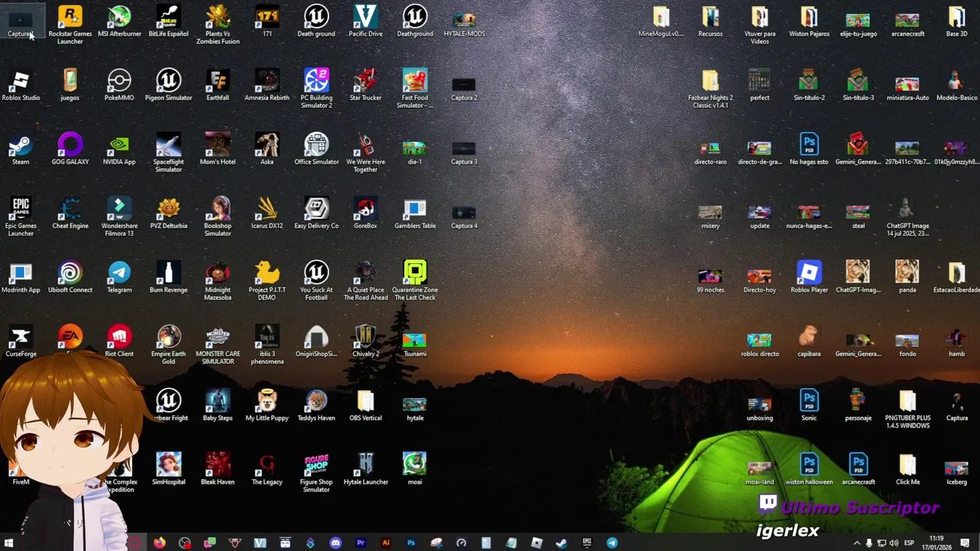The width and height of the screenshot is (980, 551).
Task: Open the PokeMMO desktop shortcut
Action: tap(119, 85)
